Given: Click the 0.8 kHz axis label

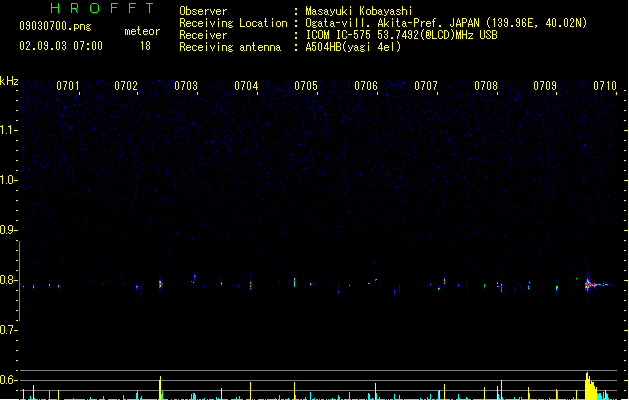Looking at the screenshot, I should (x=7, y=280).
